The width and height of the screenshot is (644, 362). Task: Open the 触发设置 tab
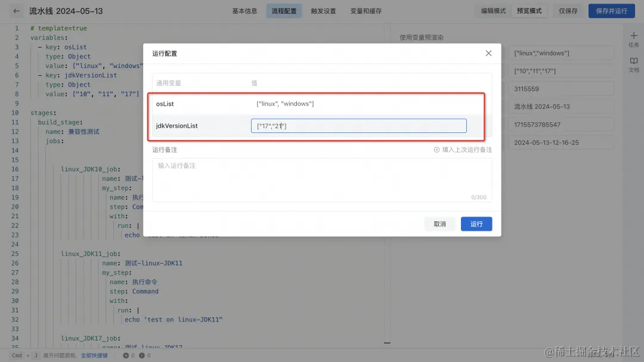point(323,11)
